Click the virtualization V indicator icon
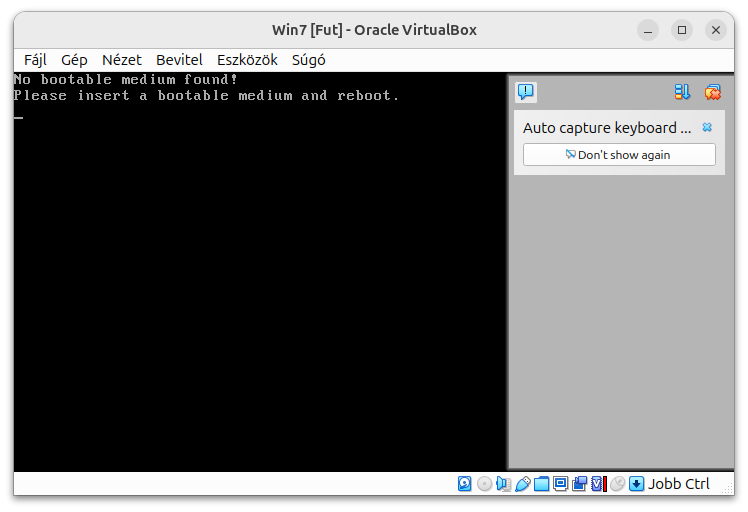The width and height of the screenshot is (748, 512). 598,484
